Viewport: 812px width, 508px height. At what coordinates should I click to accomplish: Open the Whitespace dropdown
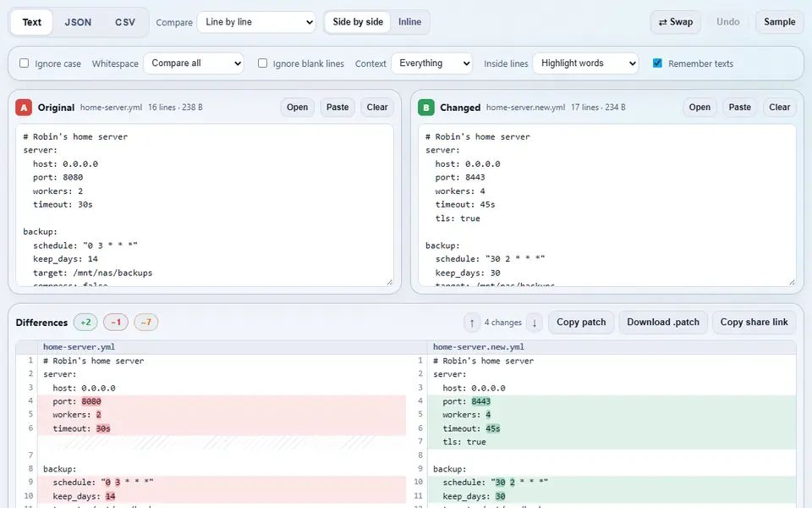[194, 63]
